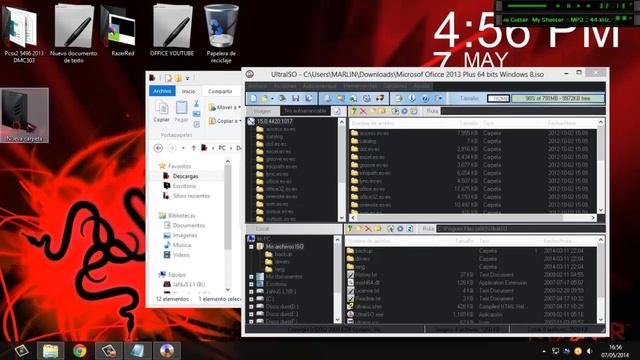The height and width of the screenshot is (360, 640).
Task: Open the Acciones menu in UltraISO
Action: [285, 86]
